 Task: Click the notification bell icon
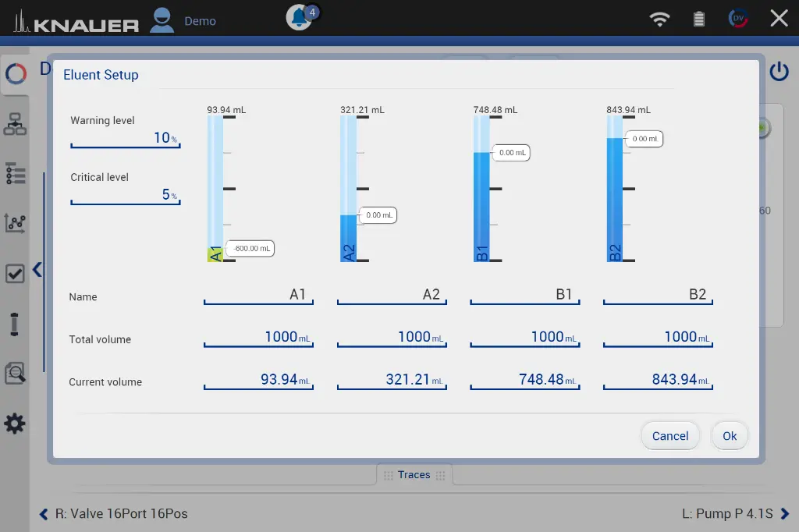coord(300,18)
